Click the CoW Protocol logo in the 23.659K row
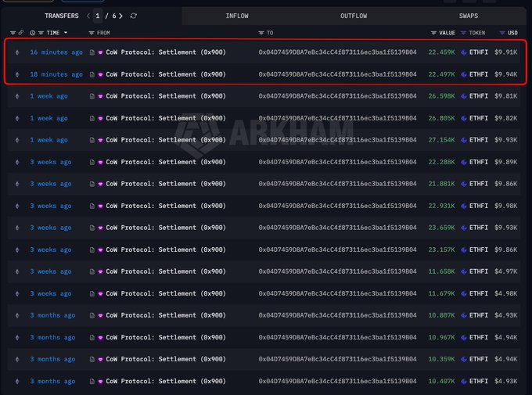 (x=100, y=228)
